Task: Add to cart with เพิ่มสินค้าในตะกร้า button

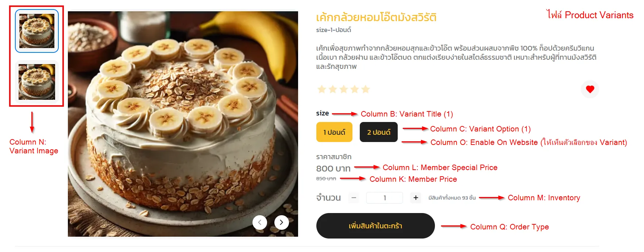Action: (x=375, y=226)
